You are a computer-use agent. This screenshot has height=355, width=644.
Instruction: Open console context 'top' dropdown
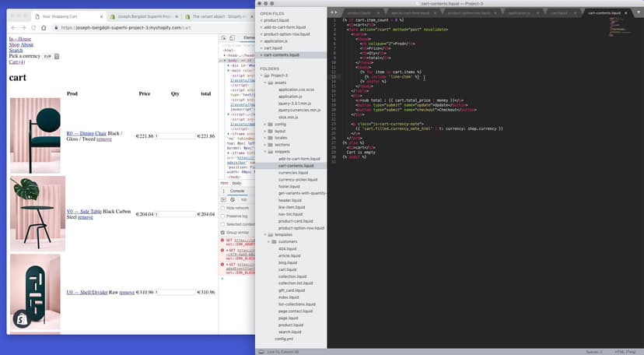pyautogui.click(x=246, y=199)
